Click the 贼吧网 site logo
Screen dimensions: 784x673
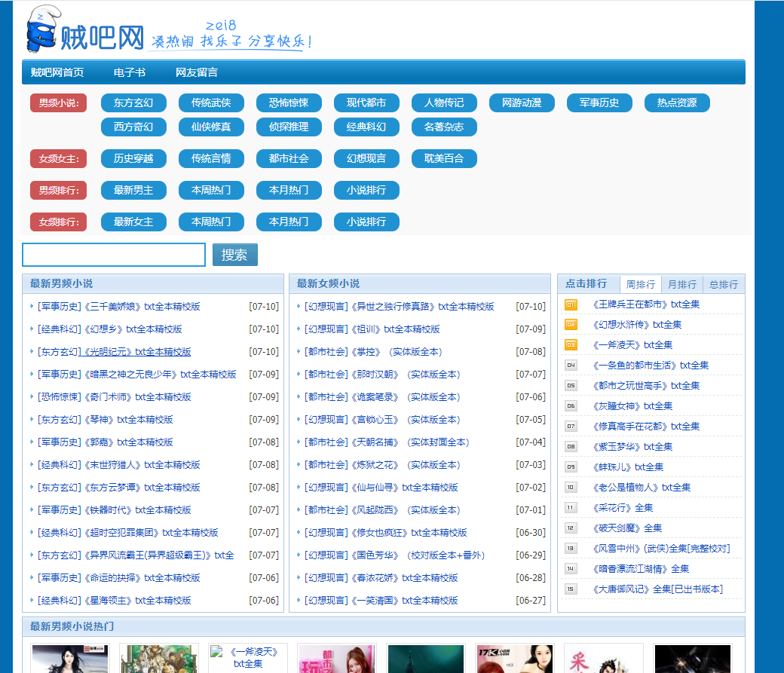pos(85,29)
